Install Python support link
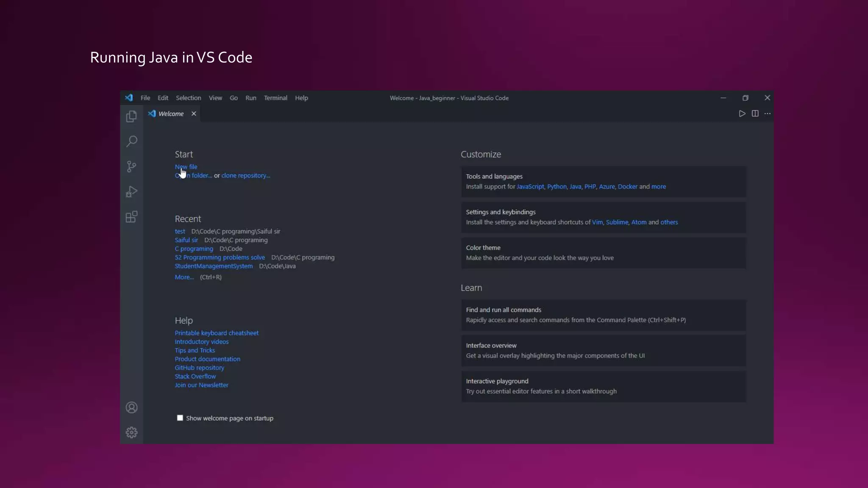868x488 pixels. coord(556,186)
